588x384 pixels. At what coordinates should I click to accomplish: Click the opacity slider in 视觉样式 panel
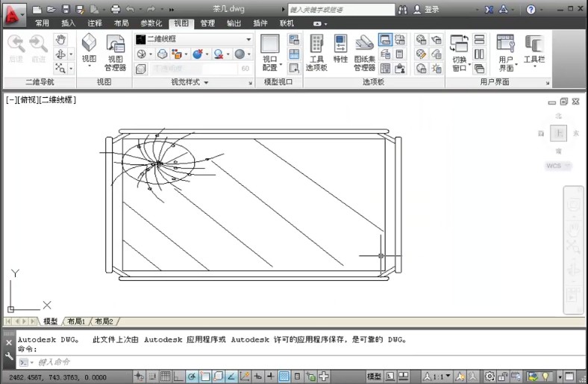(x=201, y=69)
